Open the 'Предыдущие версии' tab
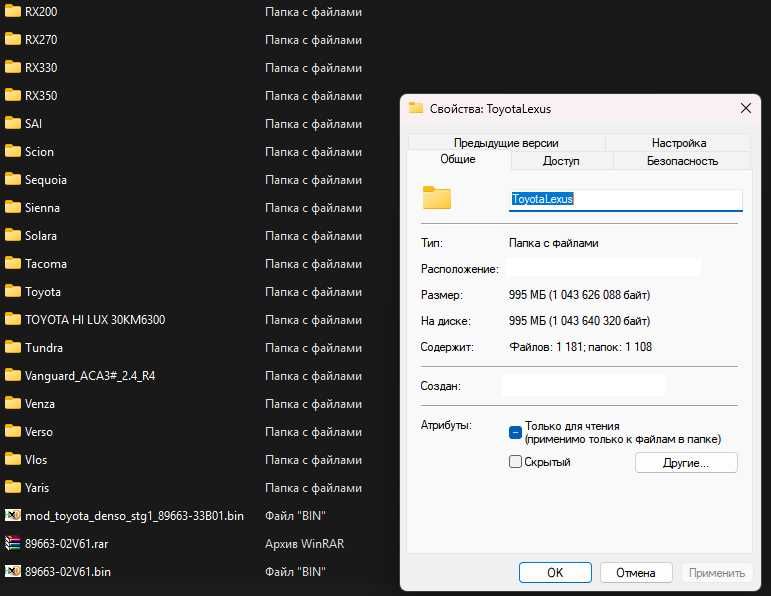Image resolution: width=771 pixels, height=596 pixels. click(506, 143)
